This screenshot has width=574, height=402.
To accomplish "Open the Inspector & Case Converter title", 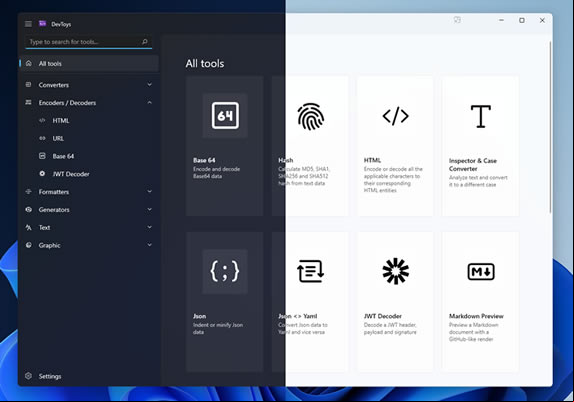I will (x=473, y=165).
